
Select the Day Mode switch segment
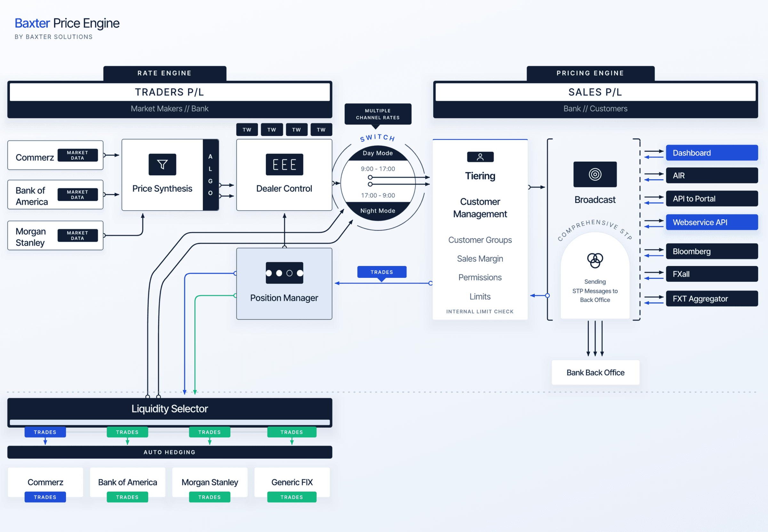378,153
